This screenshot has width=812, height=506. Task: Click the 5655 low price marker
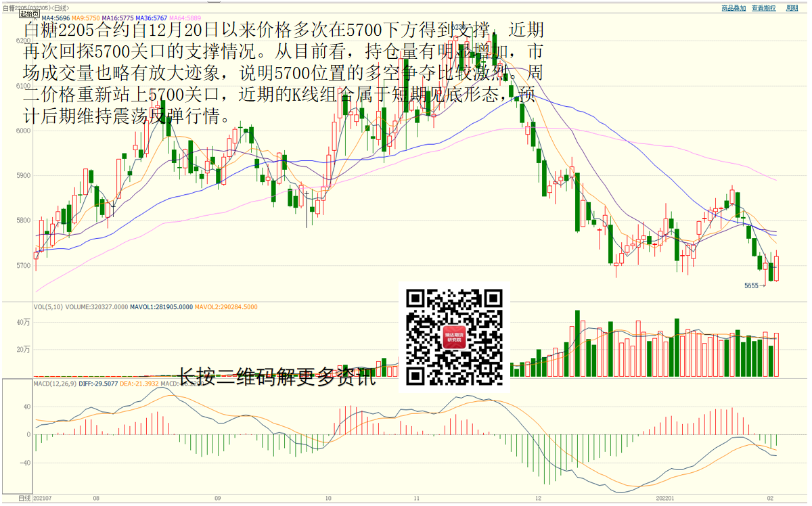coord(751,285)
